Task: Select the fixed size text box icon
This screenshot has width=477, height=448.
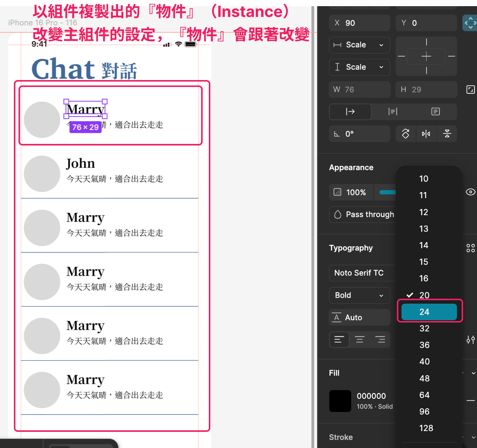Action: [x=435, y=112]
